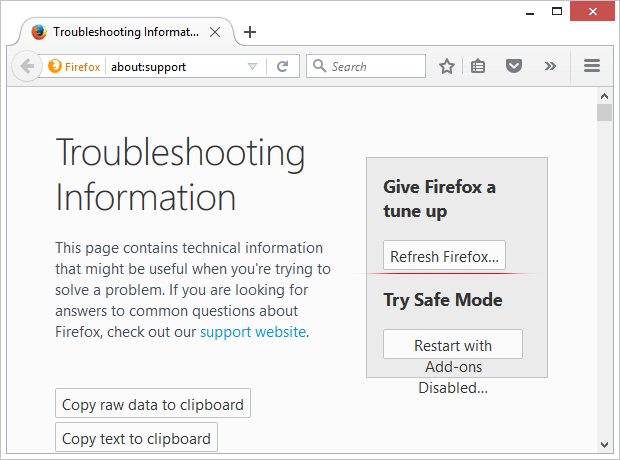Open the support website link
This screenshot has height=460, width=620.
pyautogui.click(x=253, y=332)
